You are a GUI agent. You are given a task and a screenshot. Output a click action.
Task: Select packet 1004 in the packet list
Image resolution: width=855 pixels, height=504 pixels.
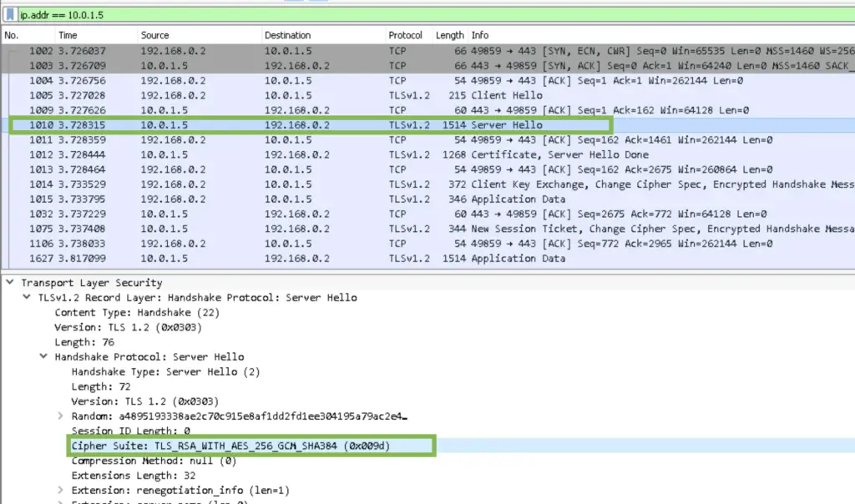[x=428, y=81]
